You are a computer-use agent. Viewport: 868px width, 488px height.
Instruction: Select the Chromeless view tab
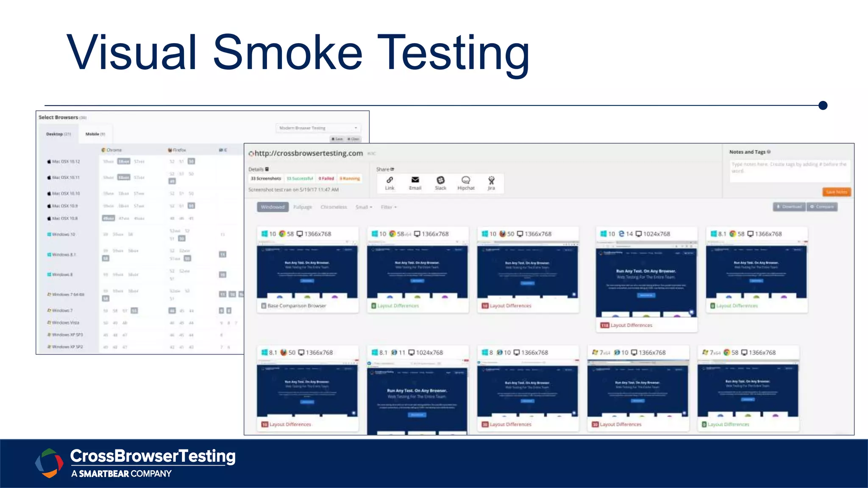tap(334, 207)
